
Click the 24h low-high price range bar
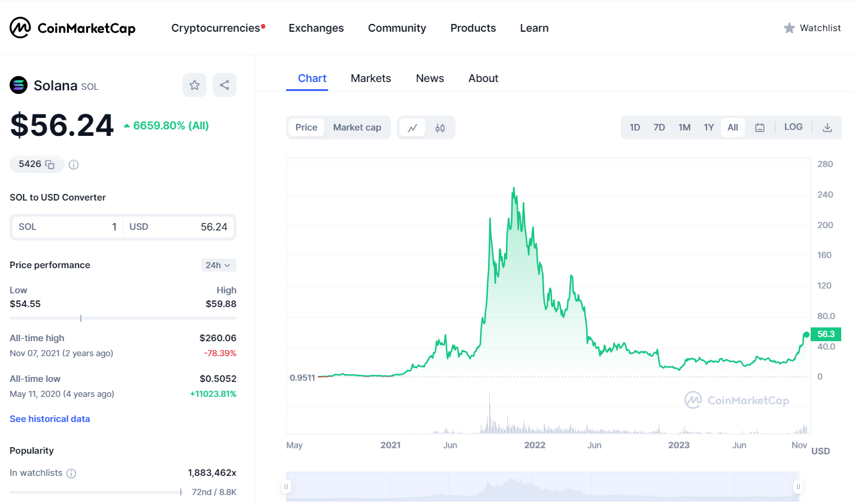[123, 318]
